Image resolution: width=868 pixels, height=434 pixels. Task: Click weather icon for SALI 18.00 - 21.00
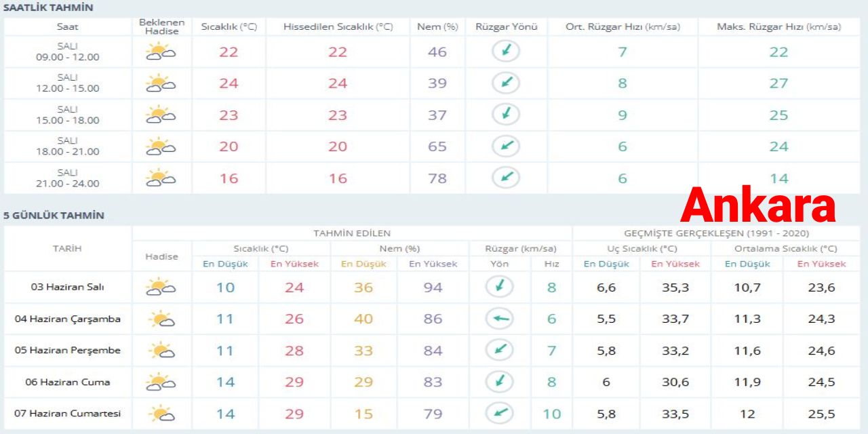[161, 146]
